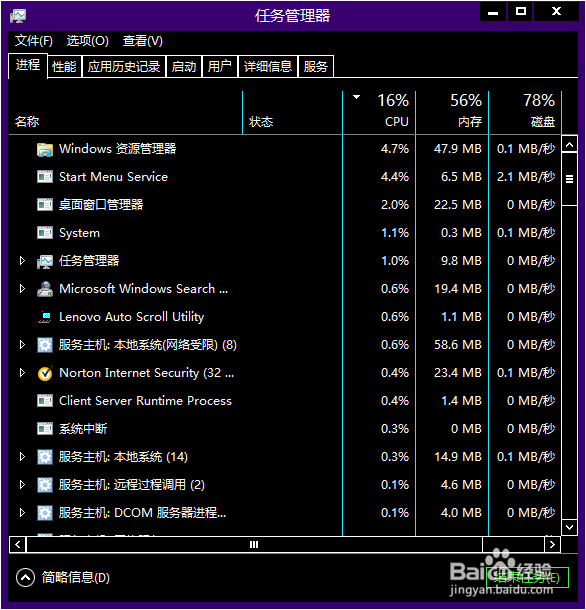The width and height of the screenshot is (586, 610).
Task: Click the vertical scrollbar up arrow
Action: [570, 145]
